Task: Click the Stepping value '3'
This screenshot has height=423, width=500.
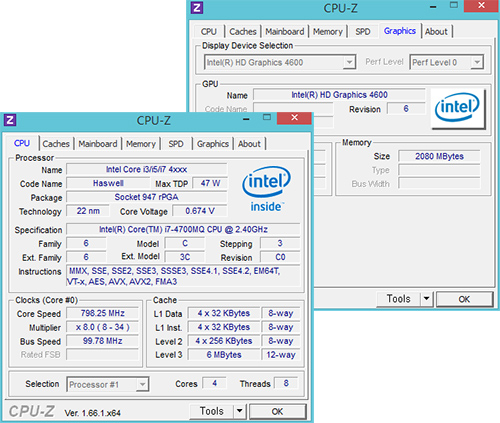Action: pos(280,243)
